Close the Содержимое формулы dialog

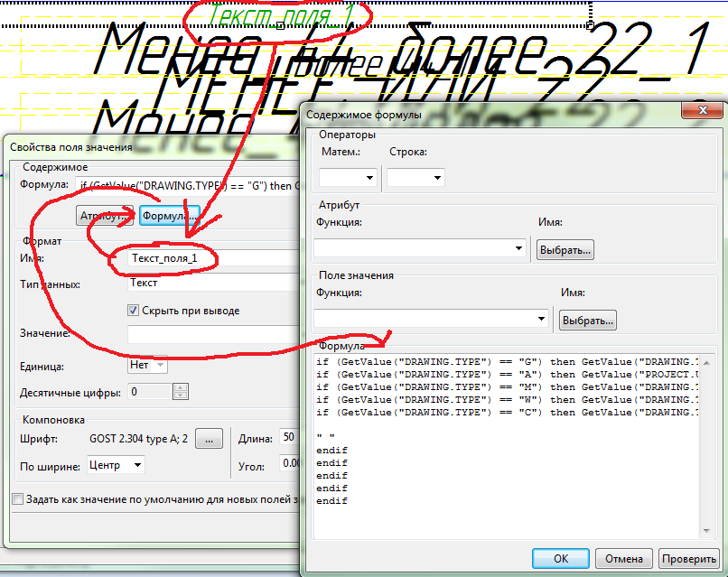pyautogui.click(x=702, y=110)
